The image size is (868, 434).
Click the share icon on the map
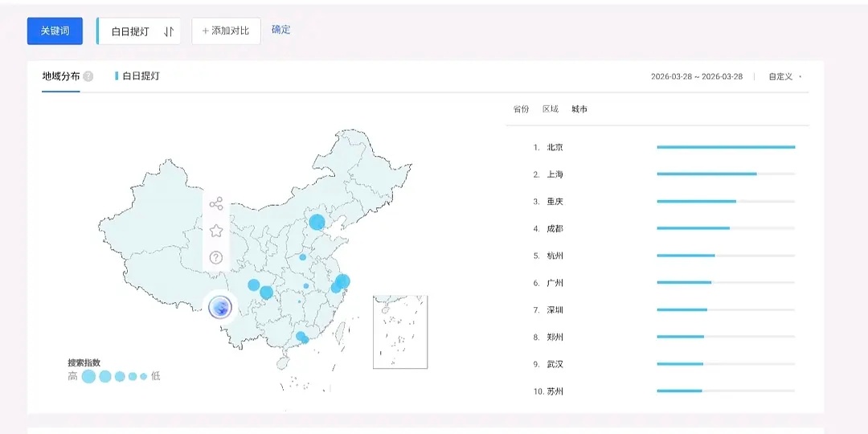pyautogui.click(x=215, y=204)
